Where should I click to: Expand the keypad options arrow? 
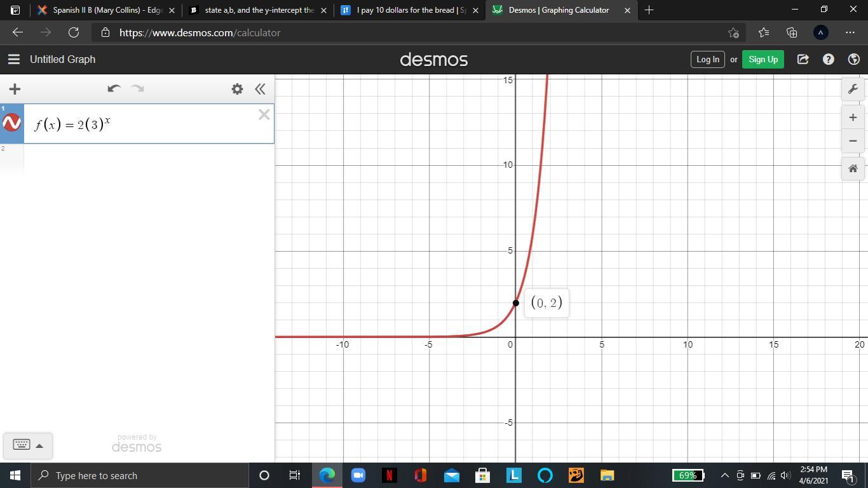(x=39, y=445)
